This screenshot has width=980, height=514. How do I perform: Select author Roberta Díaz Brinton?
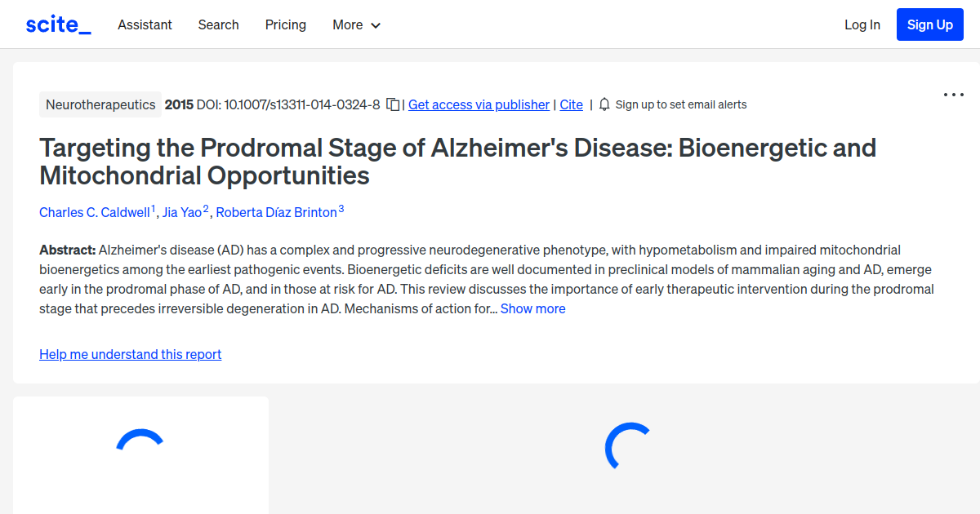(274, 211)
